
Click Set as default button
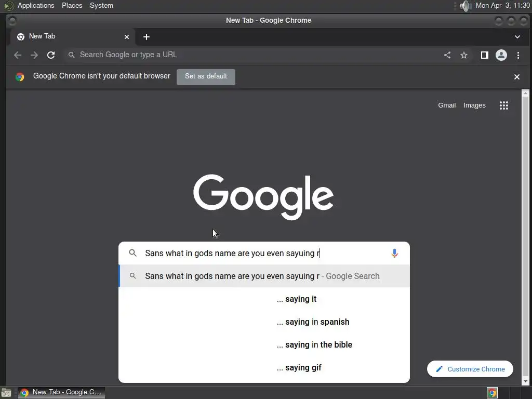click(x=206, y=76)
